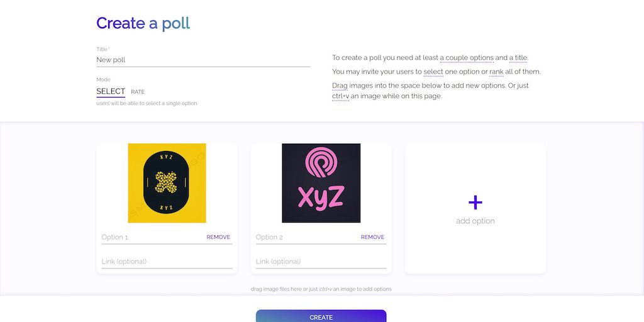Focus Option 2's Link (optional) field
644x322 pixels.
(x=321, y=262)
